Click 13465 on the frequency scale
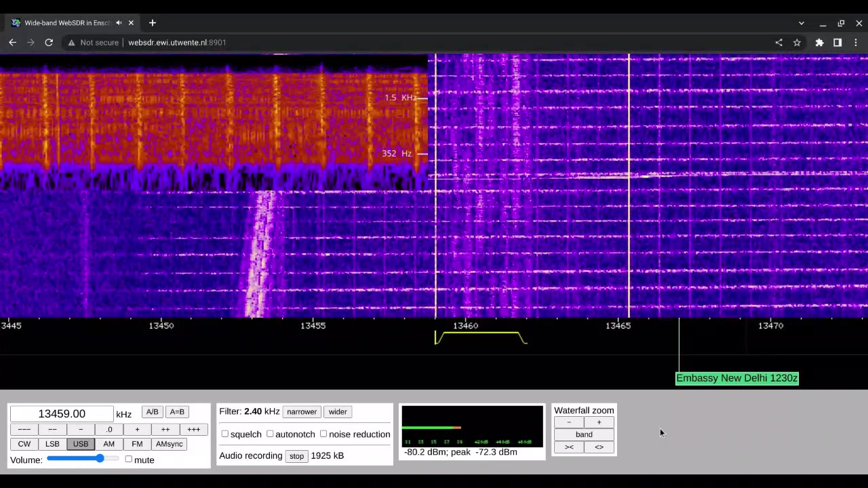 pos(618,325)
